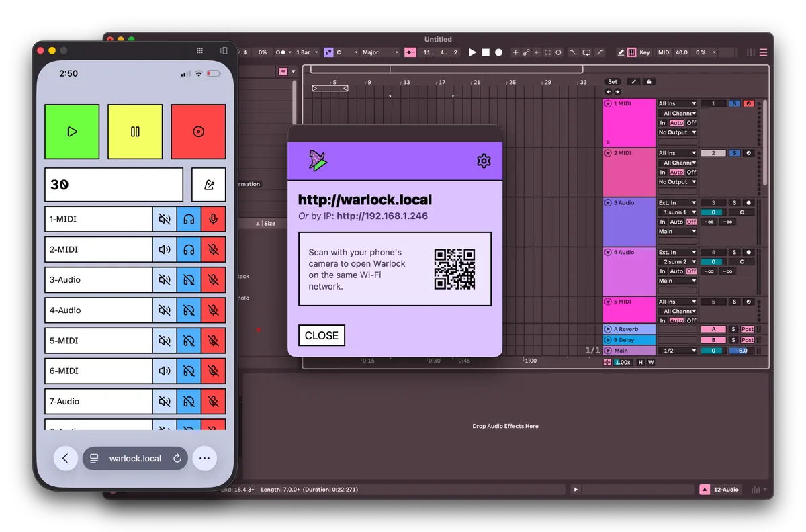This screenshot has width=806, height=532.
Task: Toggle the Key map mode button
Action: coord(645,52)
